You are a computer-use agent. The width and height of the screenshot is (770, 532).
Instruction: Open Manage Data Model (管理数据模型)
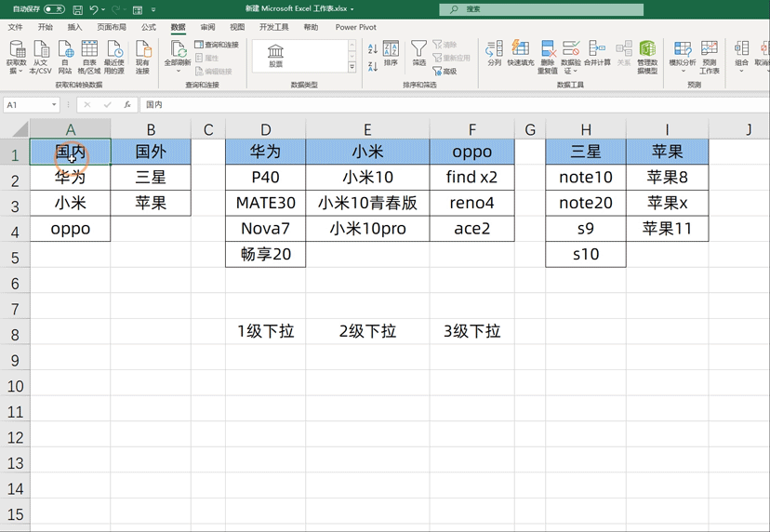647,57
